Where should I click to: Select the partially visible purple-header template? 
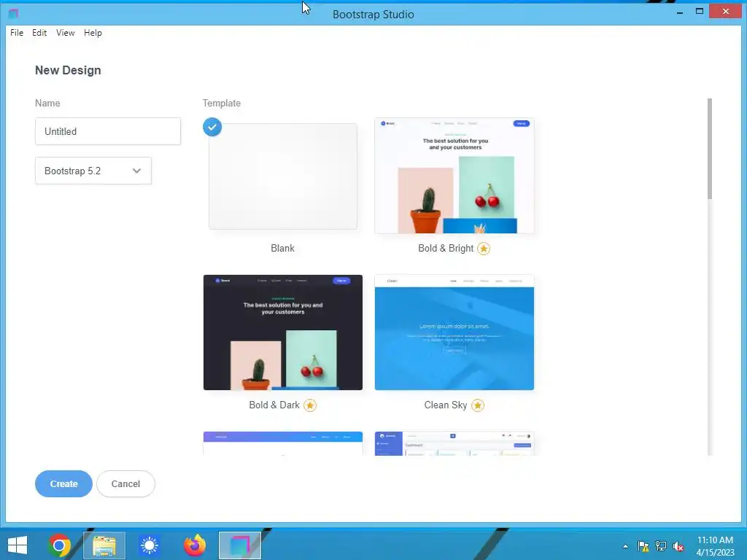click(283, 443)
